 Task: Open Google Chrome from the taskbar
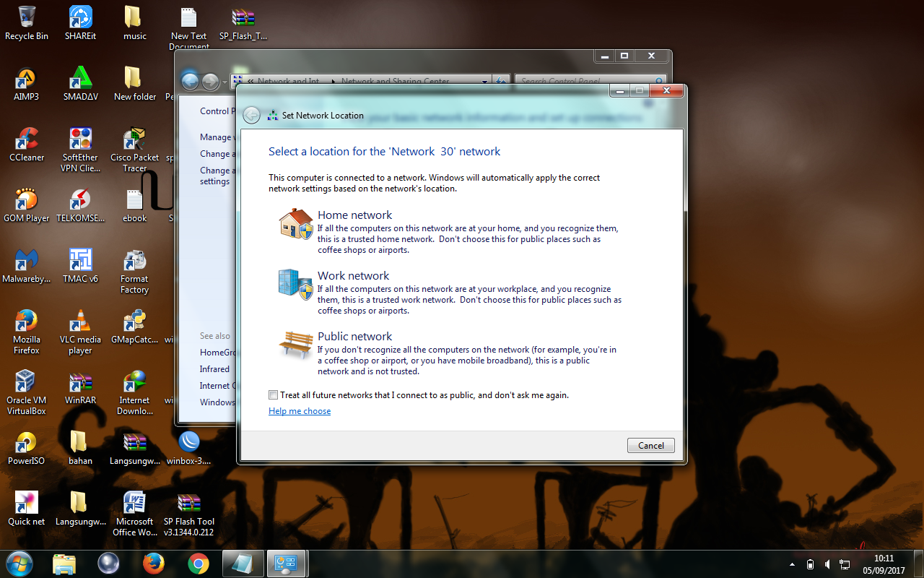[x=197, y=564]
